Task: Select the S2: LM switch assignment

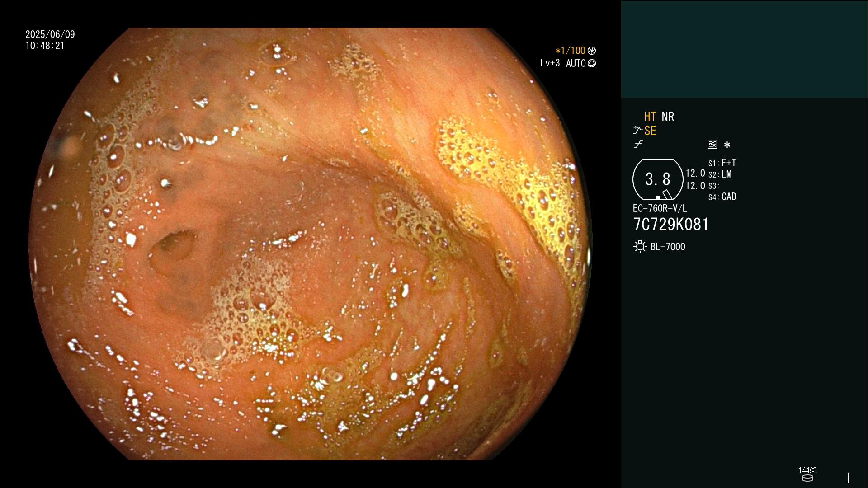Action: (x=720, y=174)
